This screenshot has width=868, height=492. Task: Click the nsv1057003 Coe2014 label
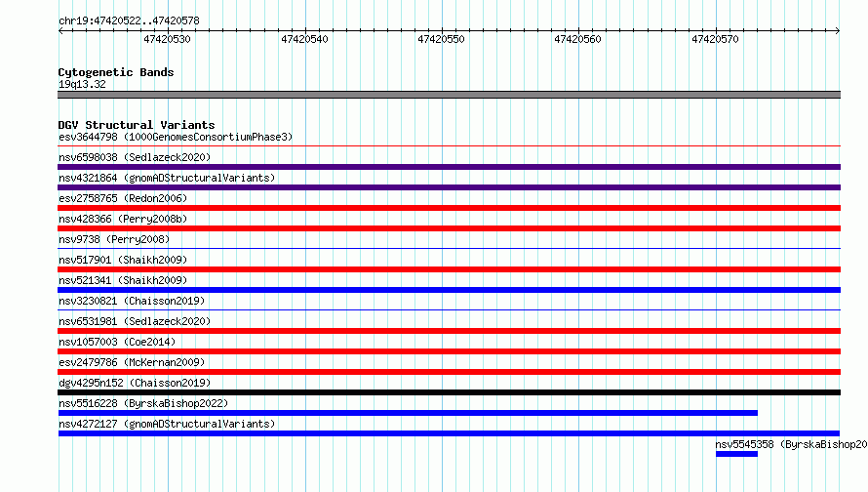tap(117, 342)
